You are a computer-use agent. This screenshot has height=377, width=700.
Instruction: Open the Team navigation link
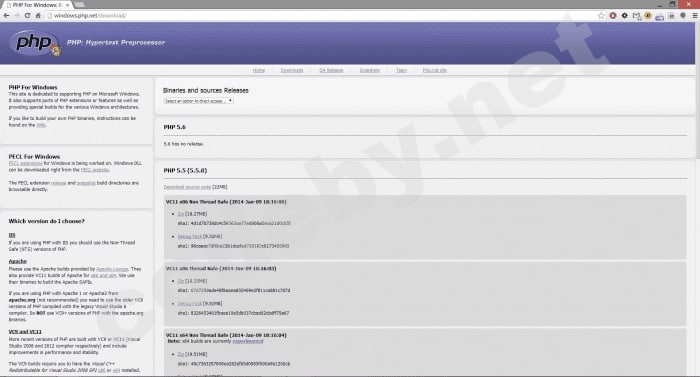pos(401,71)
